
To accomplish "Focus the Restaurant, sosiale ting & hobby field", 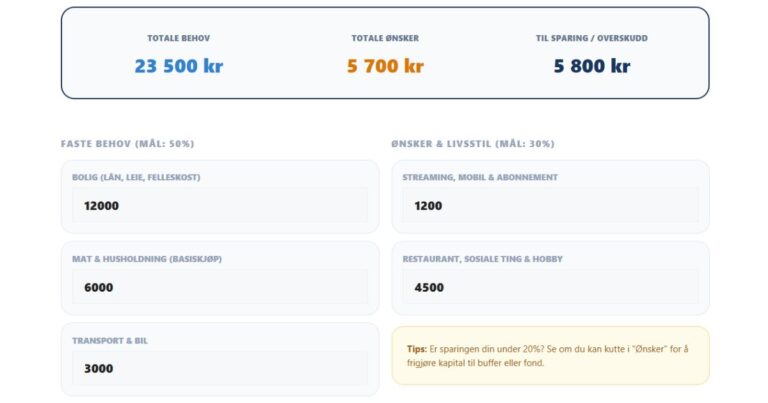I will (x=550, y=287).
